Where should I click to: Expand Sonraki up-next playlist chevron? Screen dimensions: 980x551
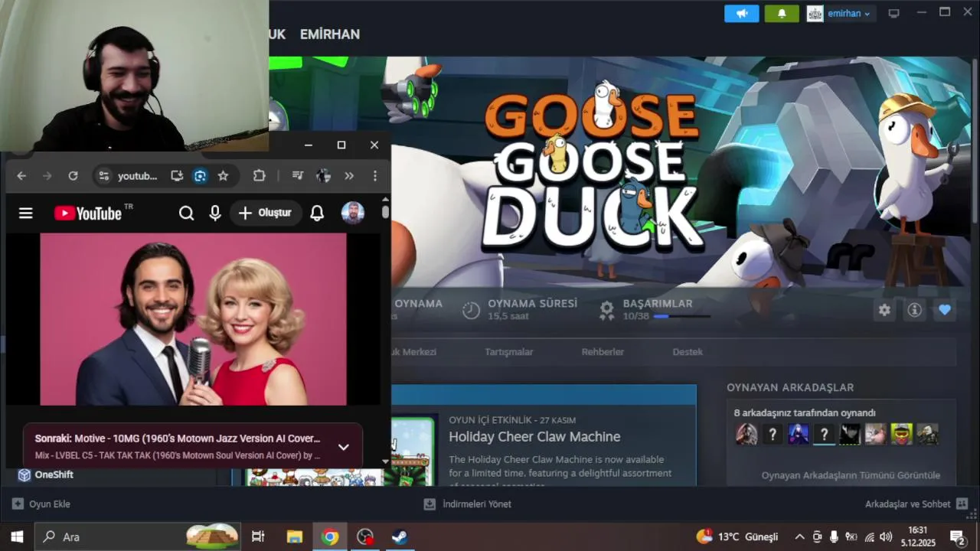click(x=344, y=447)
